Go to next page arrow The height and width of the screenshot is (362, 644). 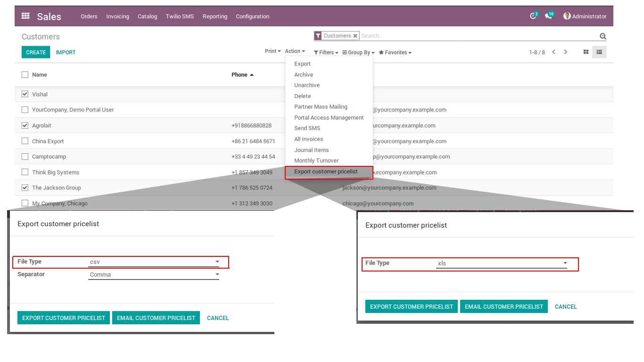click(566, 52)
